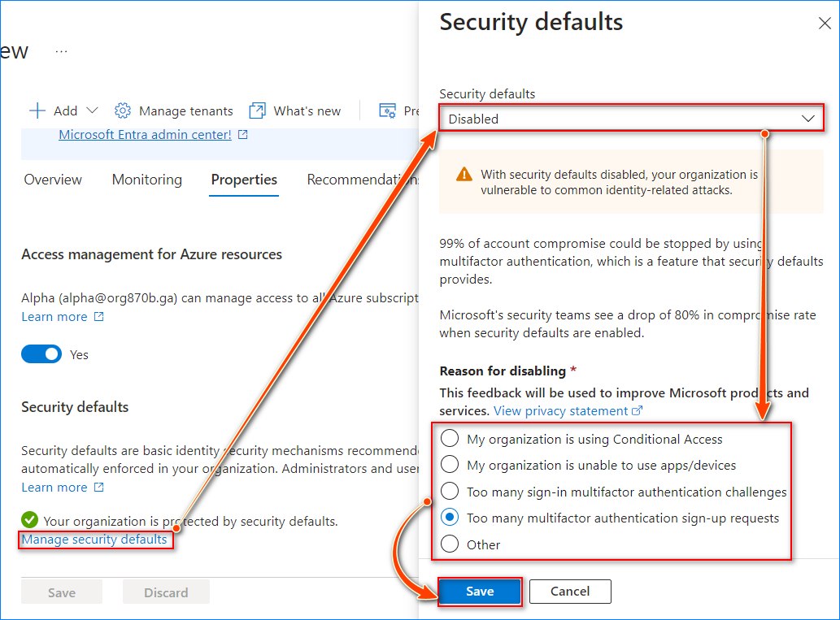Open the Security defaults Disabled dropdown
The image size is (840, 620).
click(631, 119)
